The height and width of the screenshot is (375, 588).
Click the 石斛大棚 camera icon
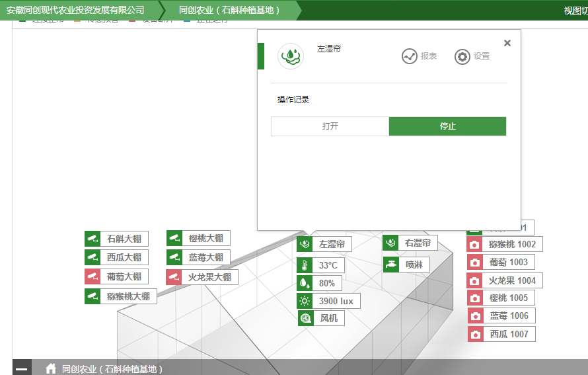(92, 239)
